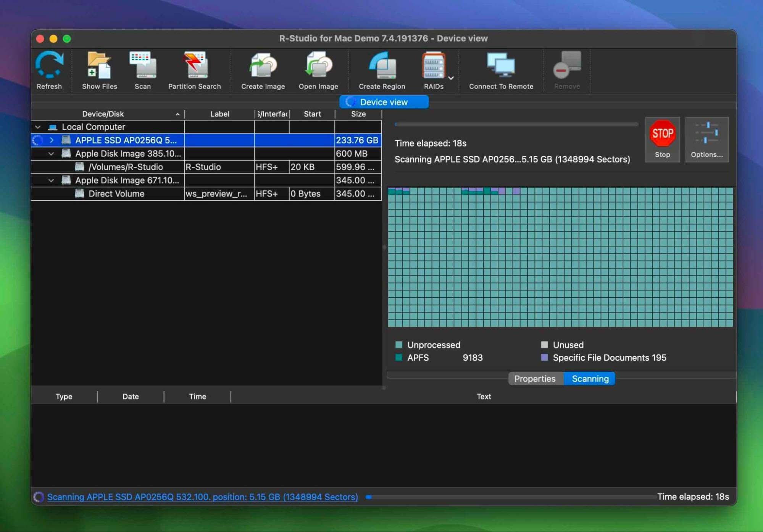Select the /Volumes/R-Studio volume
763x532 pixels.
click(206, 167)
